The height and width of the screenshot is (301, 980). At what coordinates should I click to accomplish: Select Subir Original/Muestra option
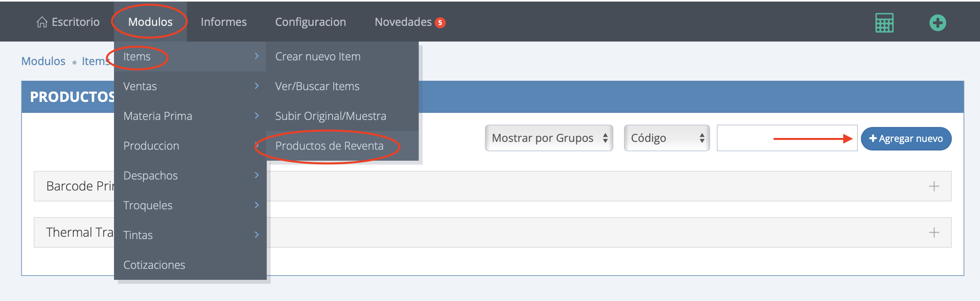[x=330, y=116]
